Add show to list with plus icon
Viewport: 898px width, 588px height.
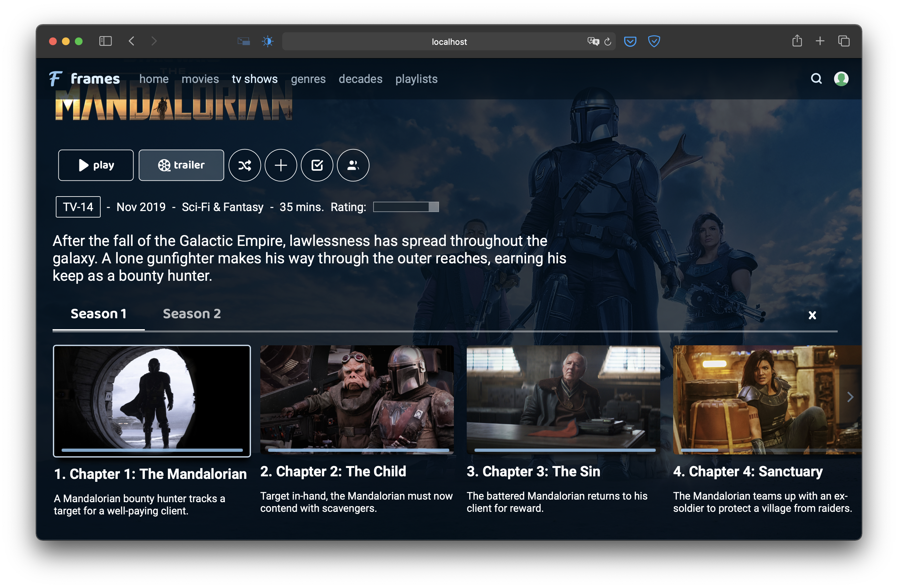point(281,165)
